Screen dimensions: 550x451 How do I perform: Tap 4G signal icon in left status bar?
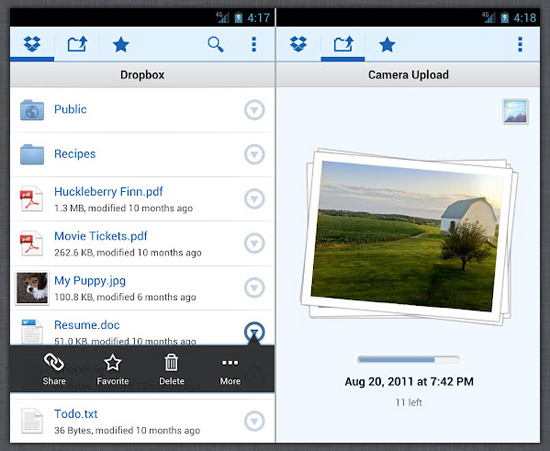tap(222, 18)
